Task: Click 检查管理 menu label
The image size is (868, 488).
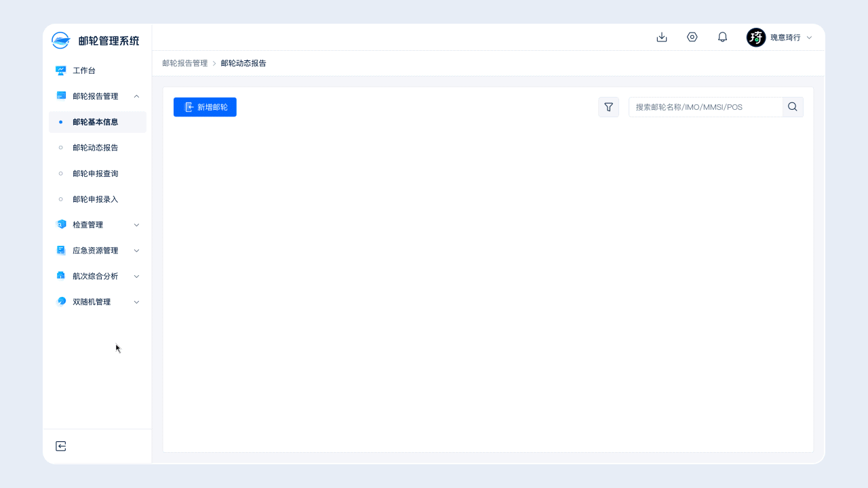Action: [x=88, y=225]
